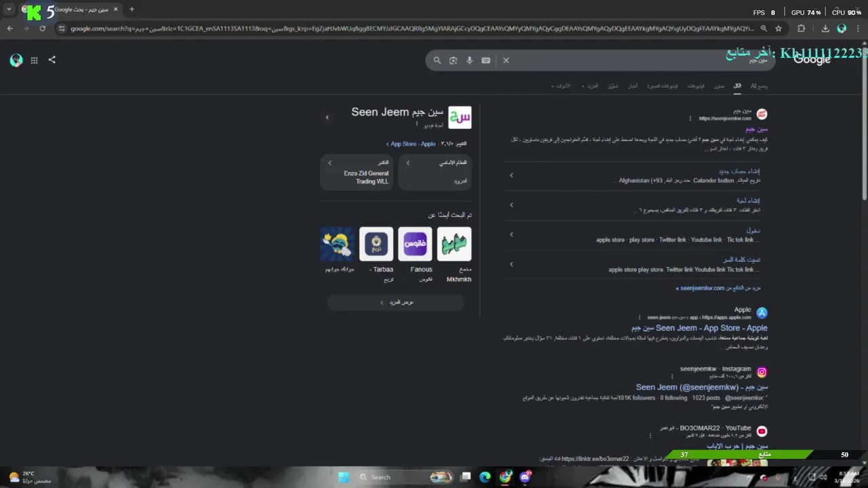Open the Google apps grid
This screenshot has height=488, width=868.
(34, 60)
